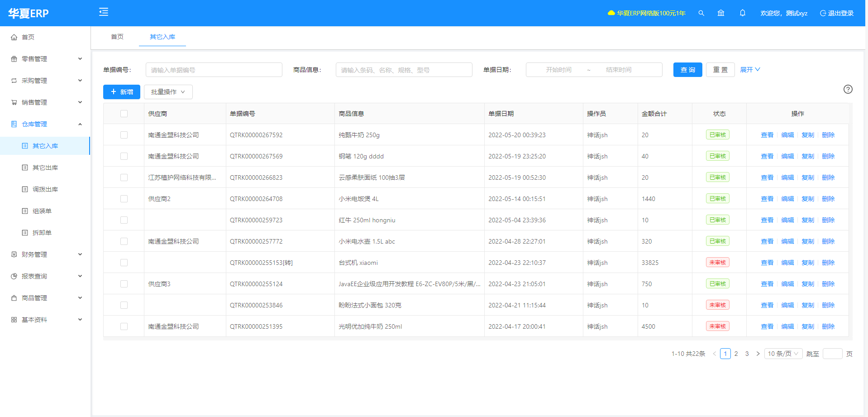Open the bank building icon in the header

coord(721,13)
